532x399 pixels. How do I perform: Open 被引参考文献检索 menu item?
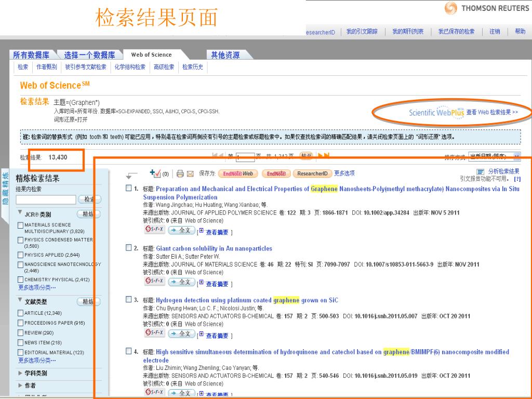click(x=86, y=67)
